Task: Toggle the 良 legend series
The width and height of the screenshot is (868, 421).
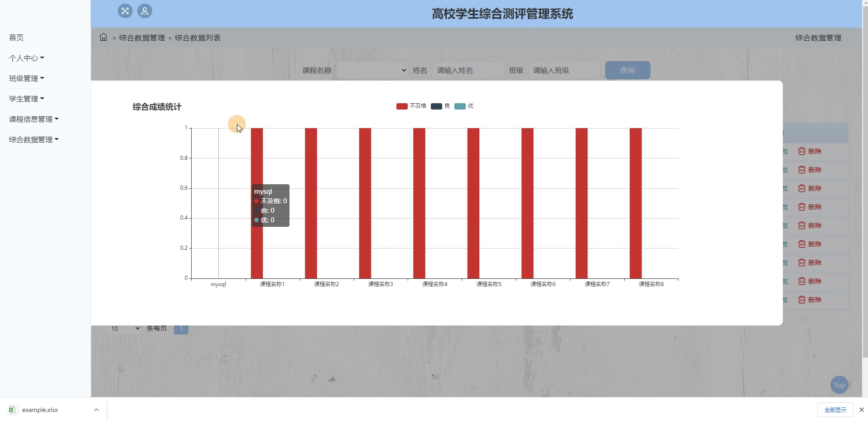Action: click(440, 106)
